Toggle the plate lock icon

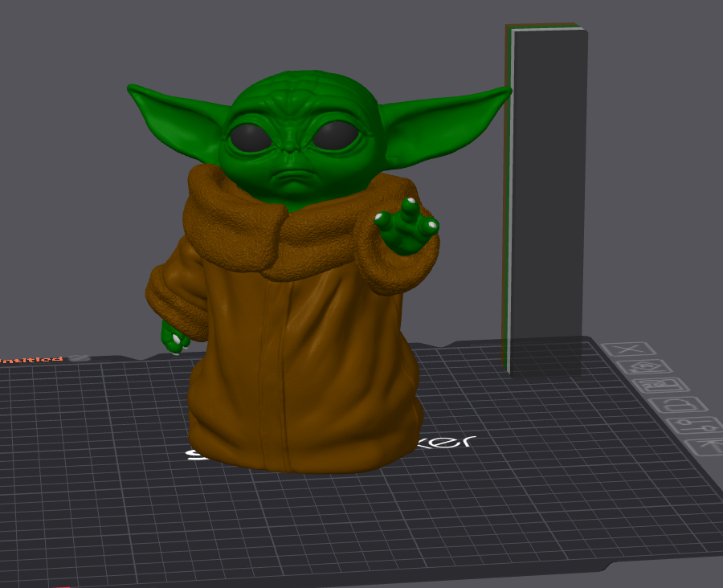coord(678,406)
